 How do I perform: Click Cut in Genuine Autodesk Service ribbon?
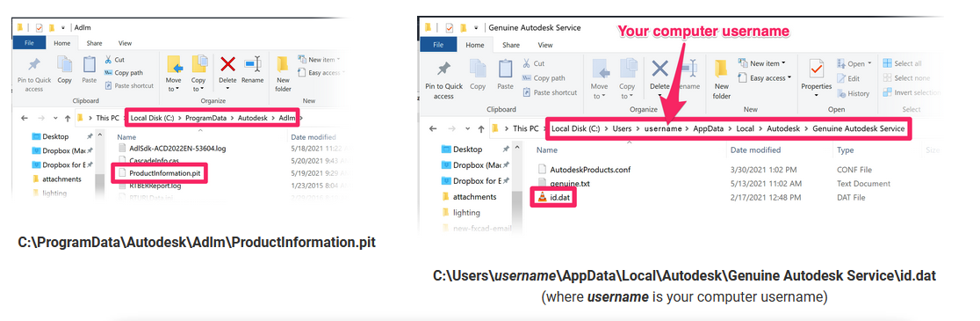coord(533,63)
